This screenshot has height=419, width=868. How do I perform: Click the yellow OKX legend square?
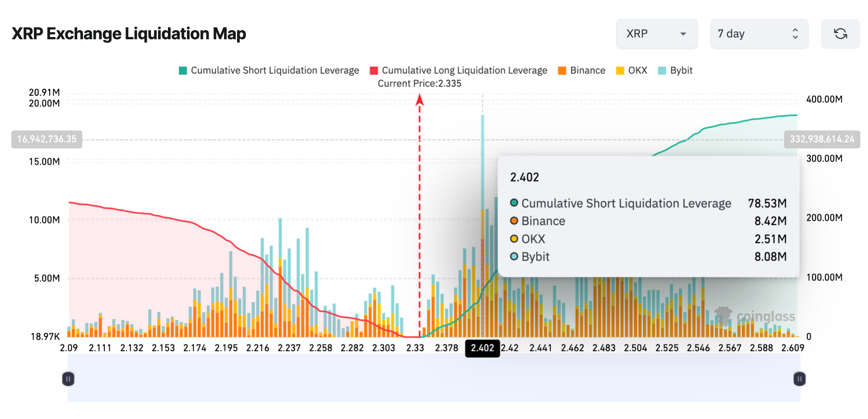pyautogui.click(x=620, y=70)
